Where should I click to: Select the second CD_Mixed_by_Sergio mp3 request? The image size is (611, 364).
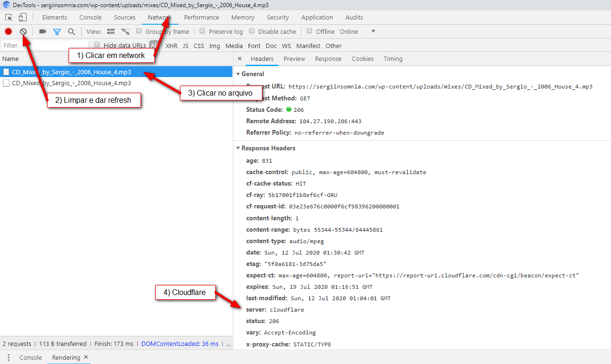(71, 83)
